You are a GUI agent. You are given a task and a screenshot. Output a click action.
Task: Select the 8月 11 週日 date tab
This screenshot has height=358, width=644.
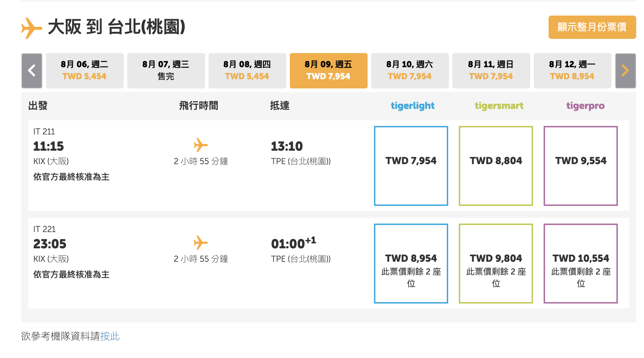[491, 71]
